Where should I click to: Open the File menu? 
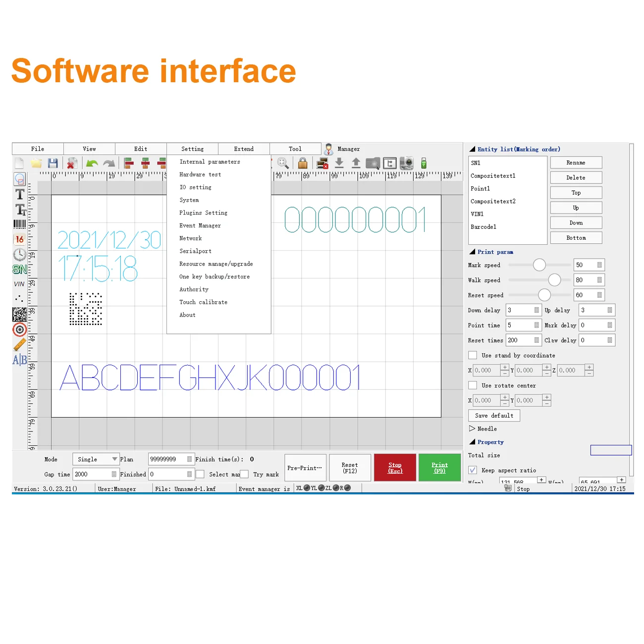coord(38,149)
